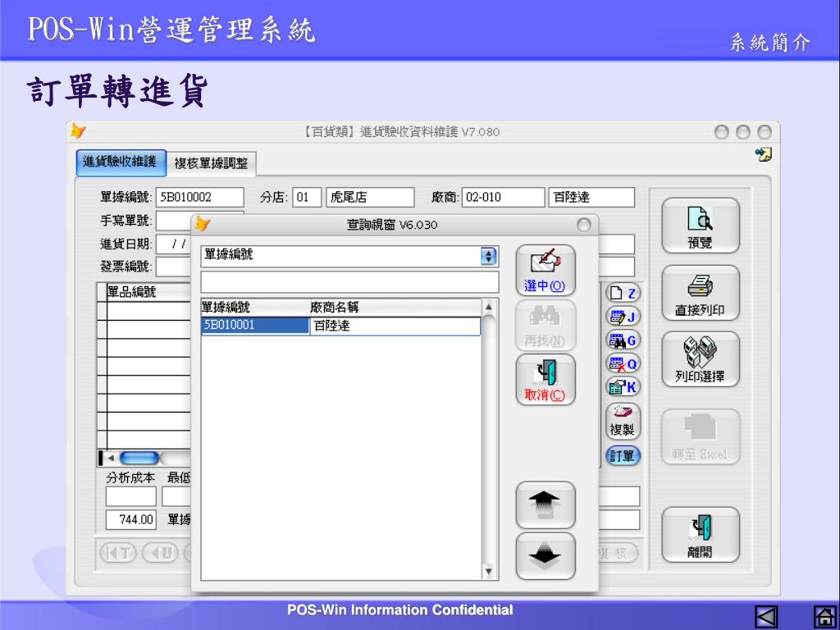This screenshot has width=840, height=630.
Task: Go to previous slide using back arrow
Action: click(x=766, y=617)
